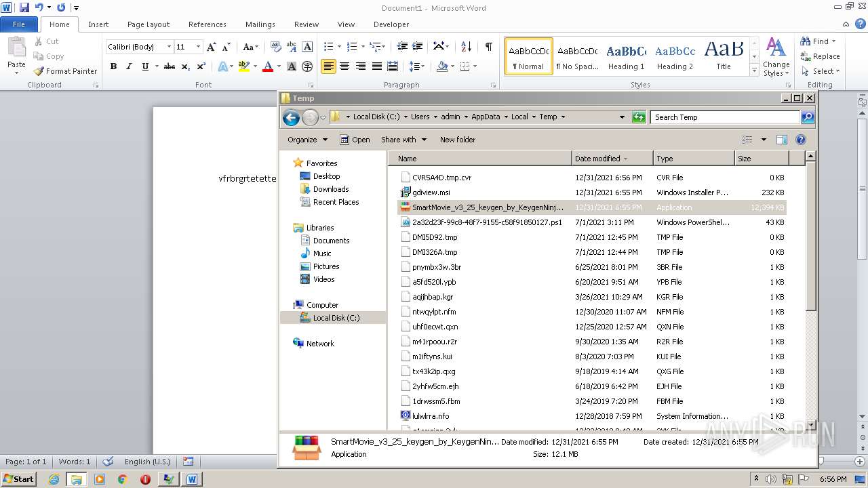Toggle Align Text Left
The height and width of the screenshot is (488, 868).
(x=328, y=66)
